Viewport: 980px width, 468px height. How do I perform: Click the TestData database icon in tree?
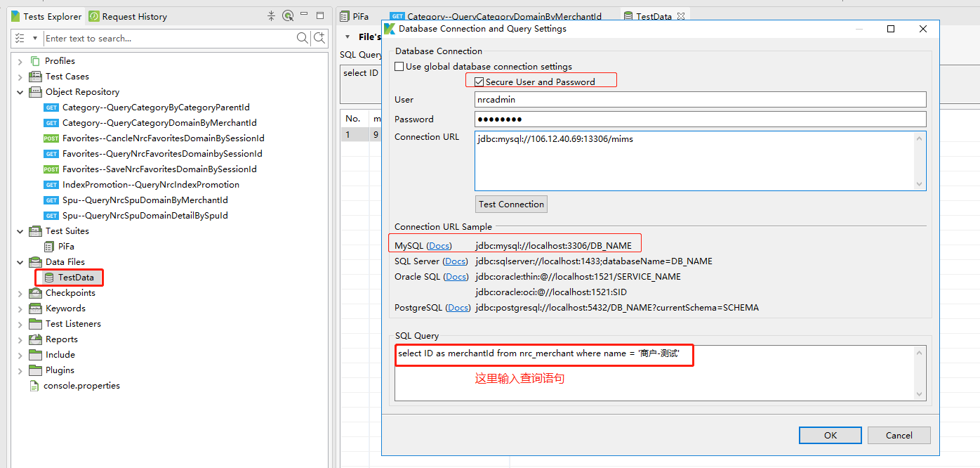pyautogui.click(x=49, y=278)
